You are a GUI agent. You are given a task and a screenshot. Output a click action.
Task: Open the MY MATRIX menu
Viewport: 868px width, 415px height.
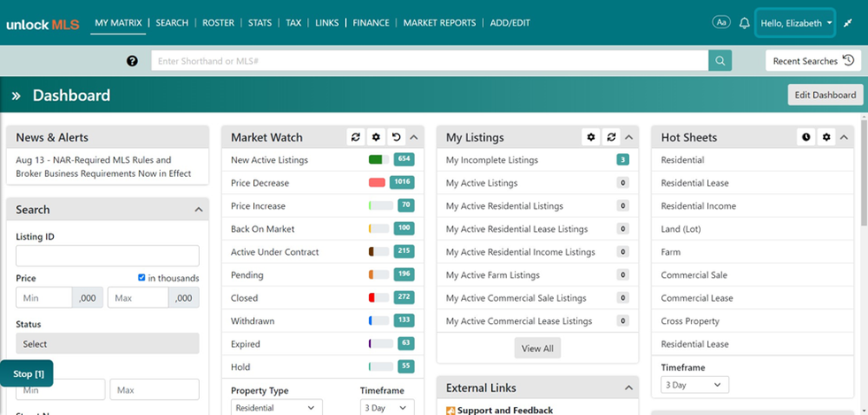pos(119,23)
